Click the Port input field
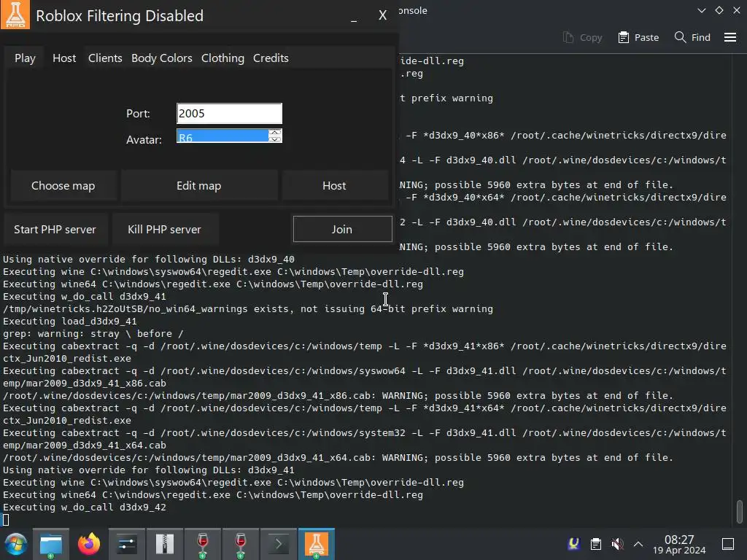The height and width of the screenshot is (560, 747). point(229,113)
